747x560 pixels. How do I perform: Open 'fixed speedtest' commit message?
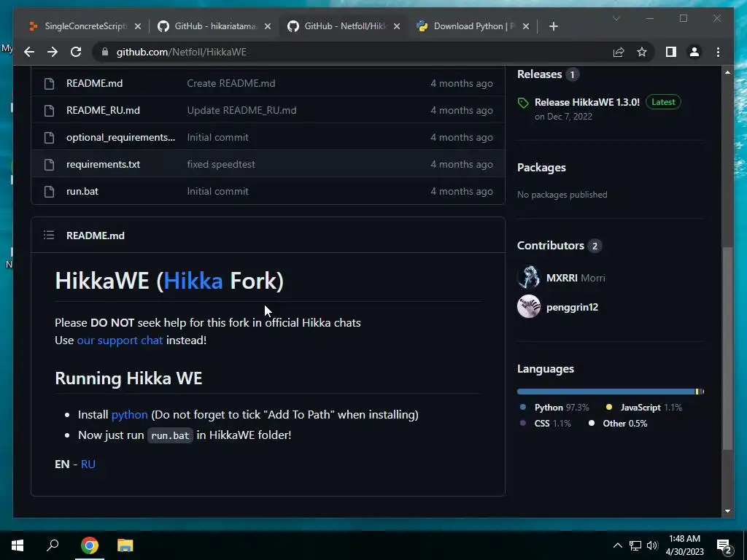point(221,164)
